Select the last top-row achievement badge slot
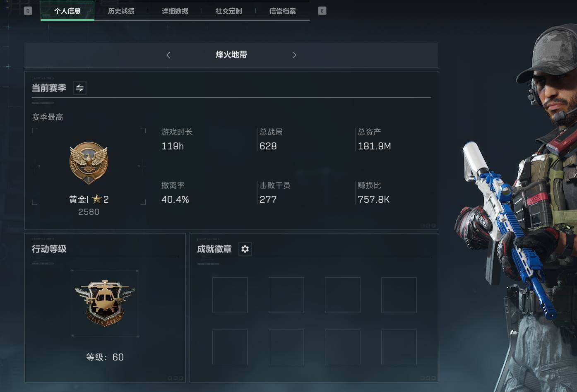Screen dimensions: 577x392 [x=399, y=295]
